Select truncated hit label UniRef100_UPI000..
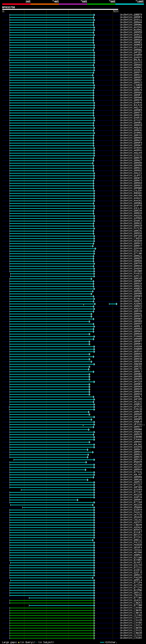 pyautogui.click(x=132, y=424)
